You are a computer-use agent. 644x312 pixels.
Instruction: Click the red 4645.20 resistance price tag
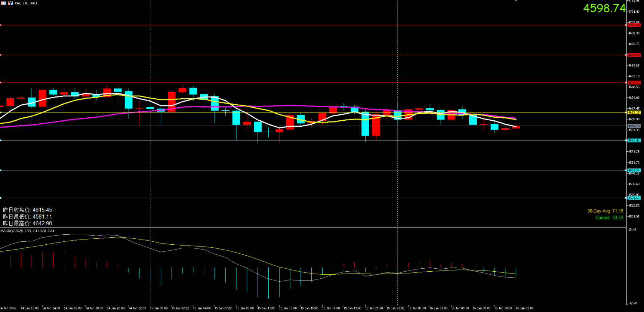tap(634, 83)
